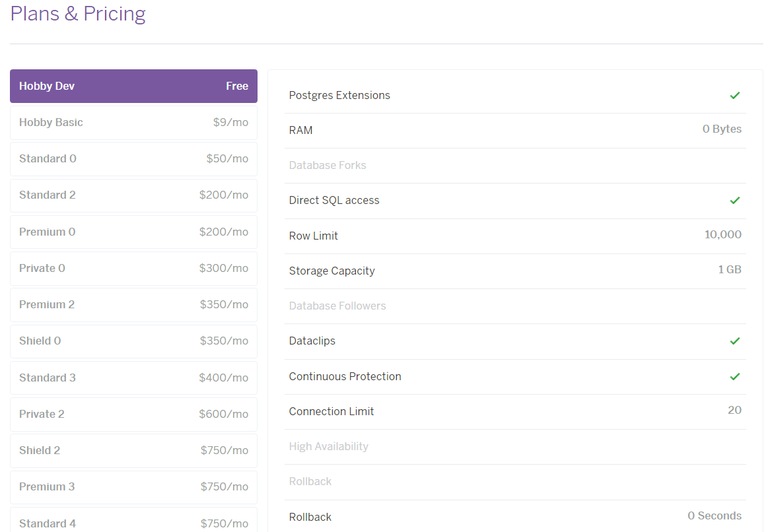Click the Dataclips checkmark icon
Screen dimensions: 768x532
(x=734, y=341)
